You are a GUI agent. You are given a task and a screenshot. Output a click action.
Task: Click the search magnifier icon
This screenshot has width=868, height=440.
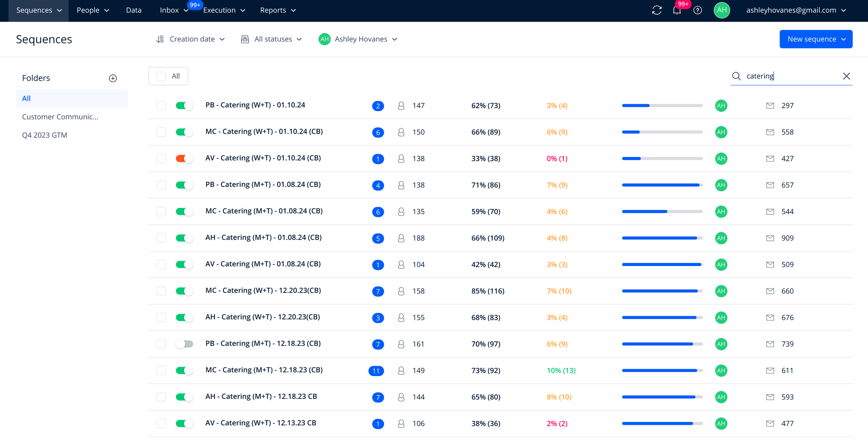tap(736, 76)
